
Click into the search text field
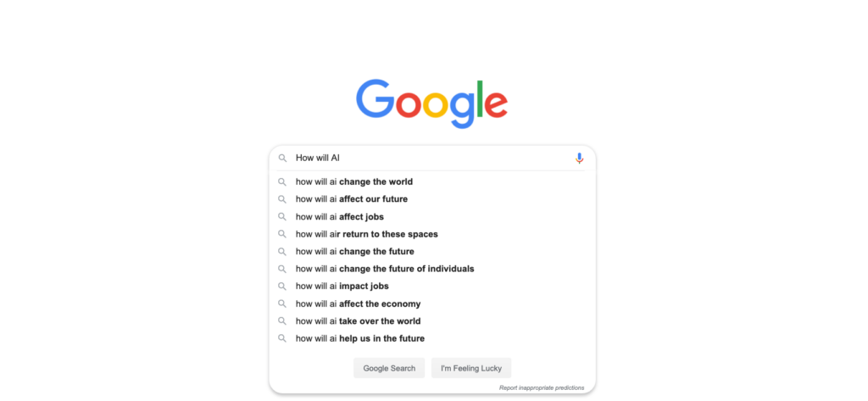tap(431, 159)
